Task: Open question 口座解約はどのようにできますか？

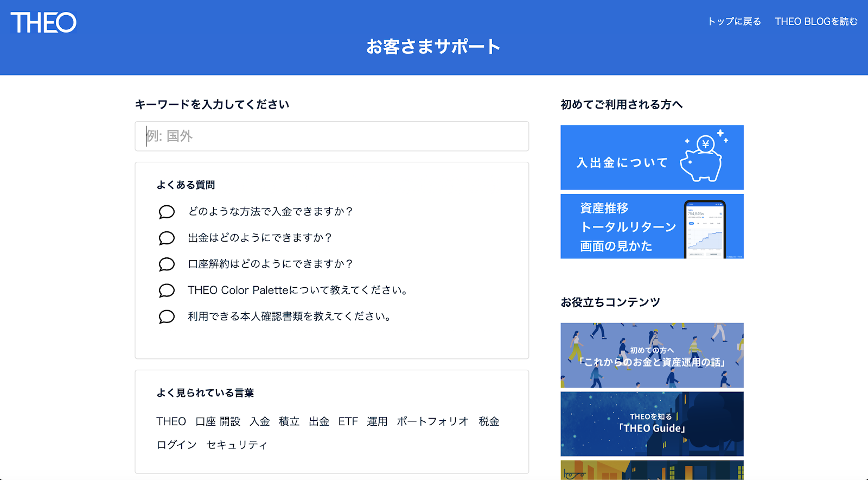Action: tap(271, 263)
